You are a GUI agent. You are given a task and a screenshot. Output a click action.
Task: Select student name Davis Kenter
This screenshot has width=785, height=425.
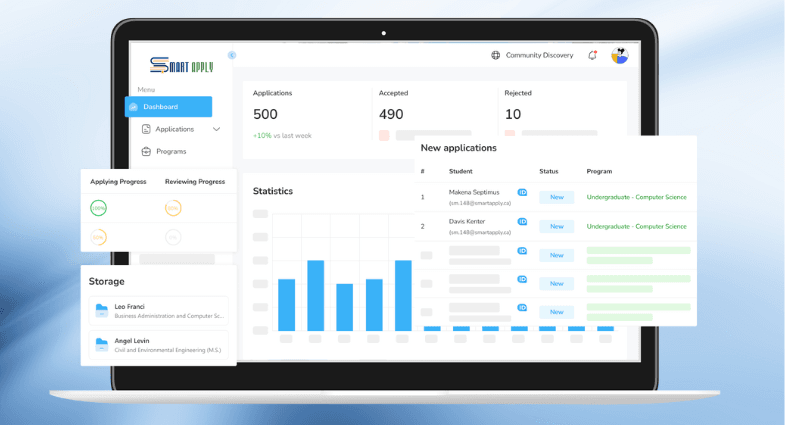coord(467,221)
